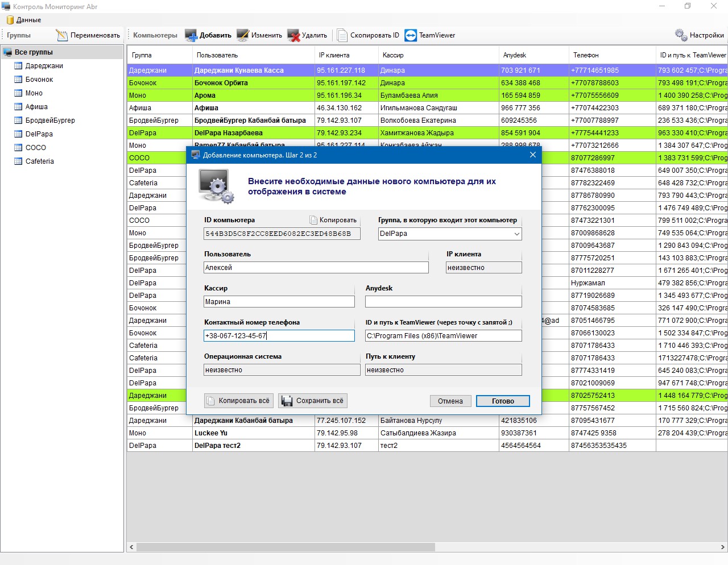Click horizontal scrollbar right arrow
Screen dimensions: 728x565
[723, 547]
